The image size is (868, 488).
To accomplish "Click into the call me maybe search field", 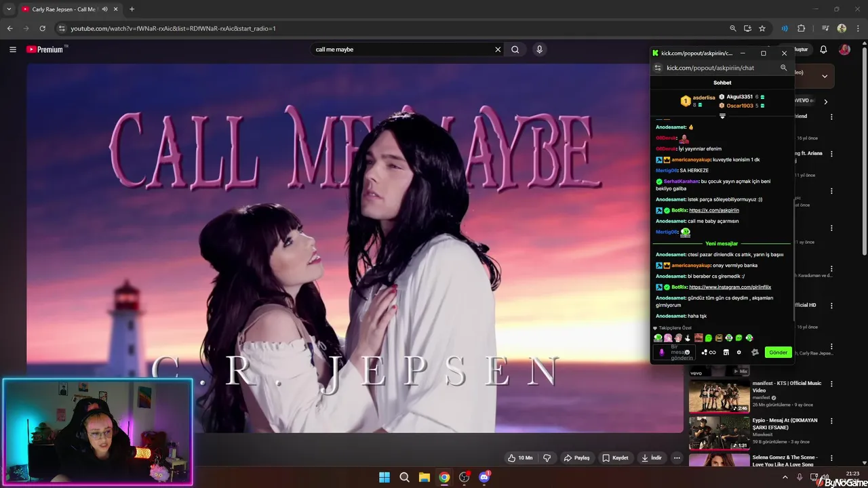I will 403,49.
